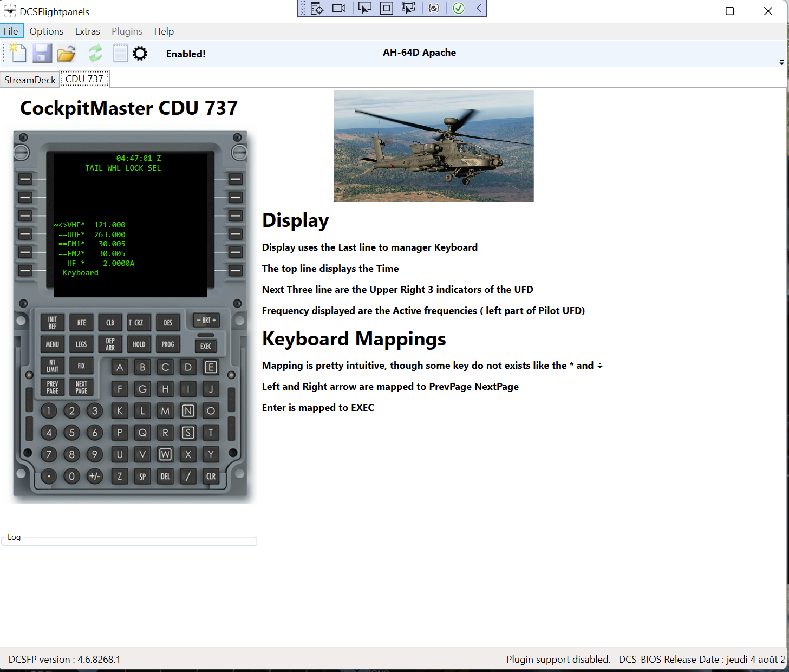This screenshot has width=789, height=672.
Task: Click the MENU key on the CDU
Action: tap(53, 344)
